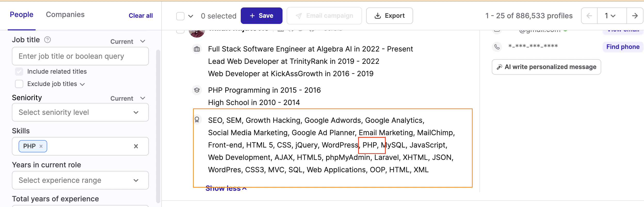
Task: Expand the Exclude job titles chevron
Action: point(83,84)
